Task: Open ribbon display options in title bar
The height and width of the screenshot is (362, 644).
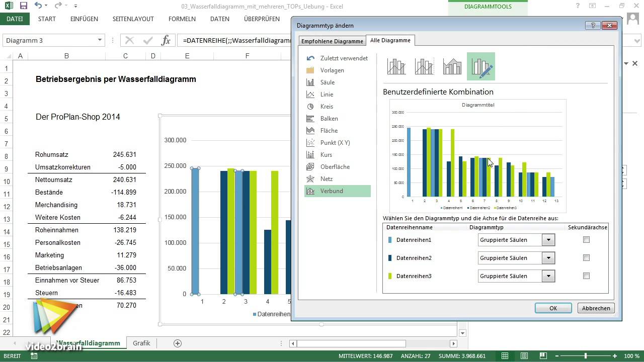Action: [x=593, y=6]
